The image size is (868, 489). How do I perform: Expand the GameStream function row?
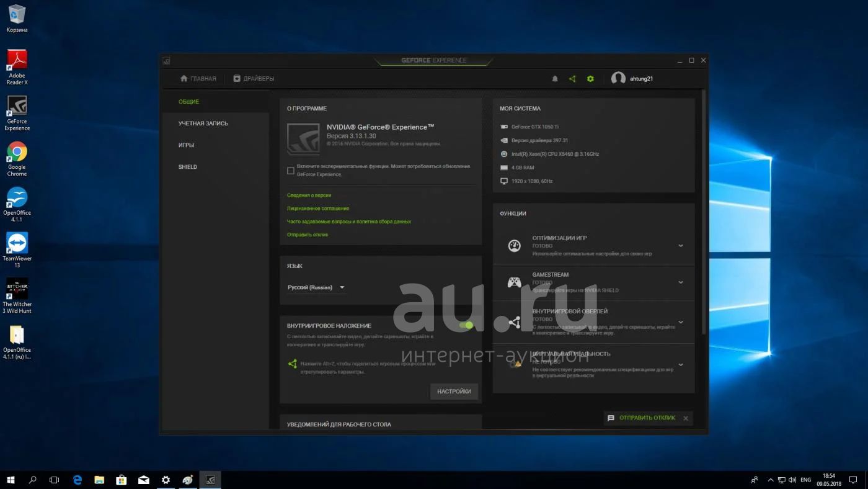[681, 282]
